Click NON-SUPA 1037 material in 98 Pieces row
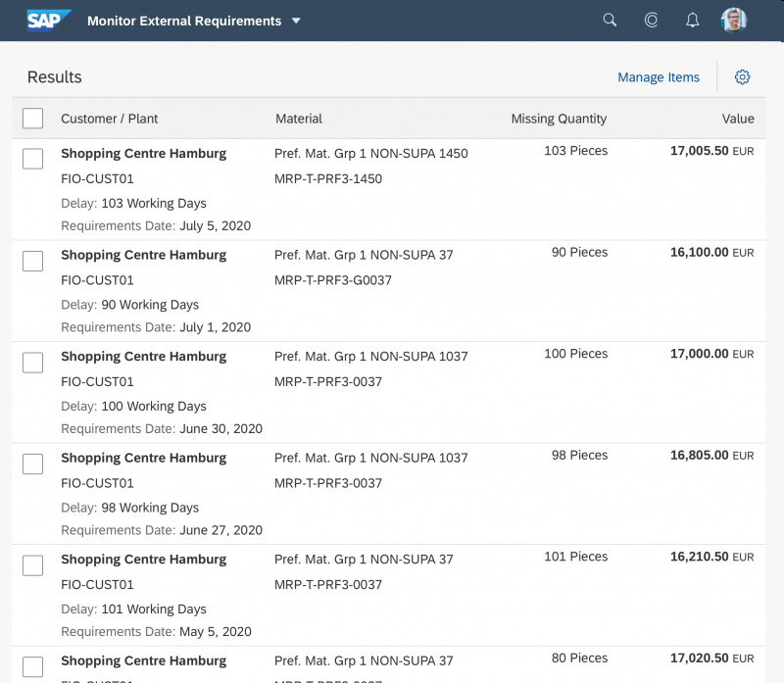The height and width of the screenshot is (683, 784). pos(371,458)
